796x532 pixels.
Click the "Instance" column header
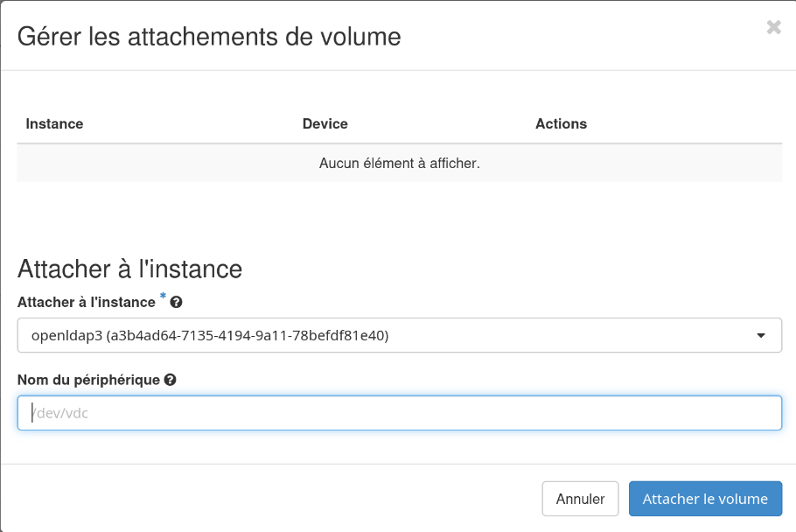[x=54, y=123]
